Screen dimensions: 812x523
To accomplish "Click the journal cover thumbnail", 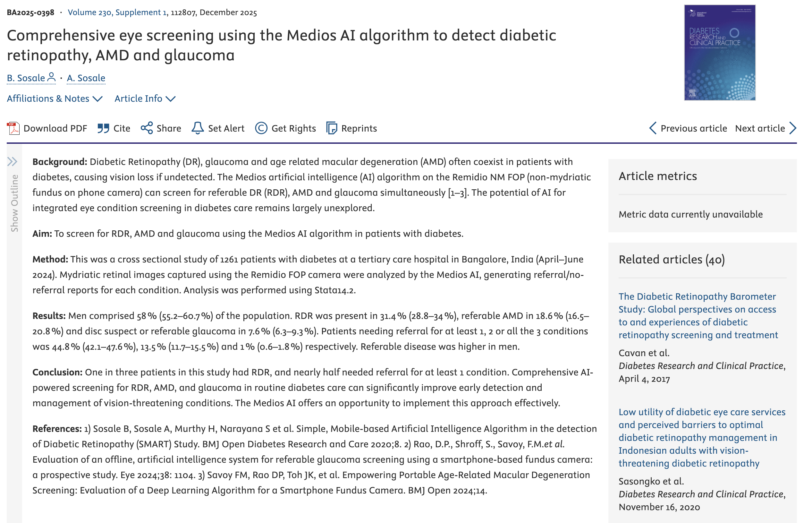I will pos(720,53).
